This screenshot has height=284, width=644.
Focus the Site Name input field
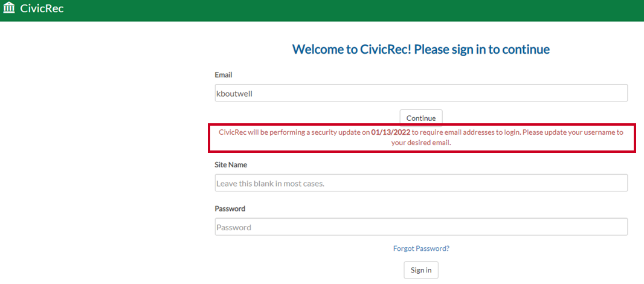(x=421, y=183)
